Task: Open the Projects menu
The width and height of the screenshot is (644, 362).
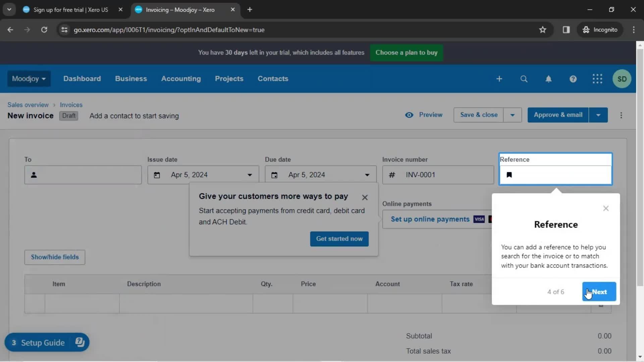Action: [229, 79]
